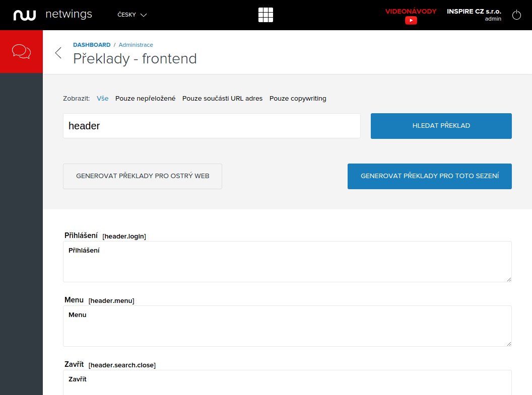This screenshot has width=532, height=395.
Task: Switch to the Pouze copywriting filter
Action: tap(298, 99)
